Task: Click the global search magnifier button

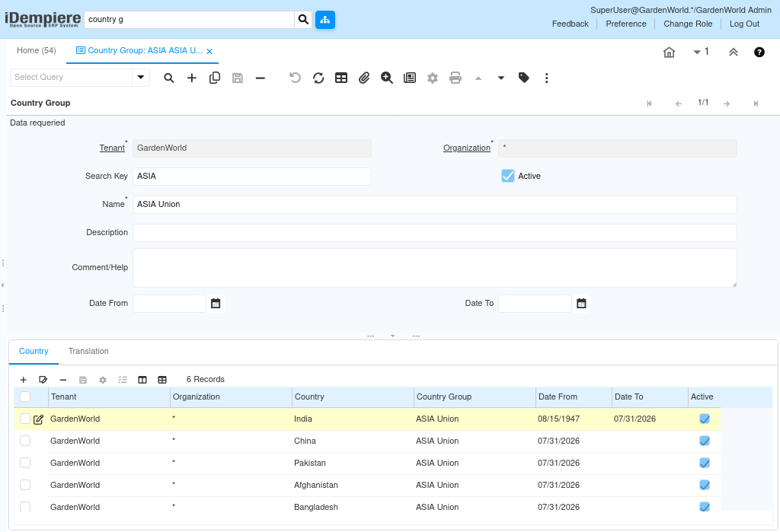Action: pyautogui.click(x=303, y=20)
